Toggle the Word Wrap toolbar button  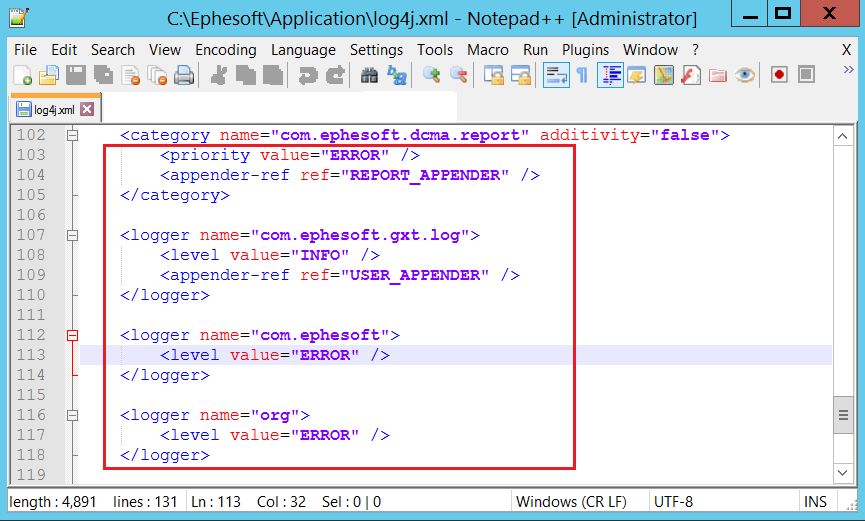(556, 75)
